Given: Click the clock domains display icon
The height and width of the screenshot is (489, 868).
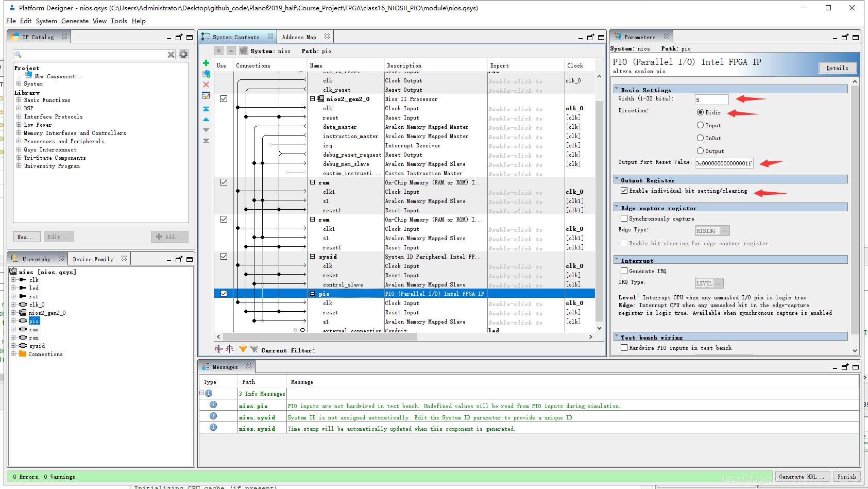Looking at the screenshot, I should [x=219, y=349].
